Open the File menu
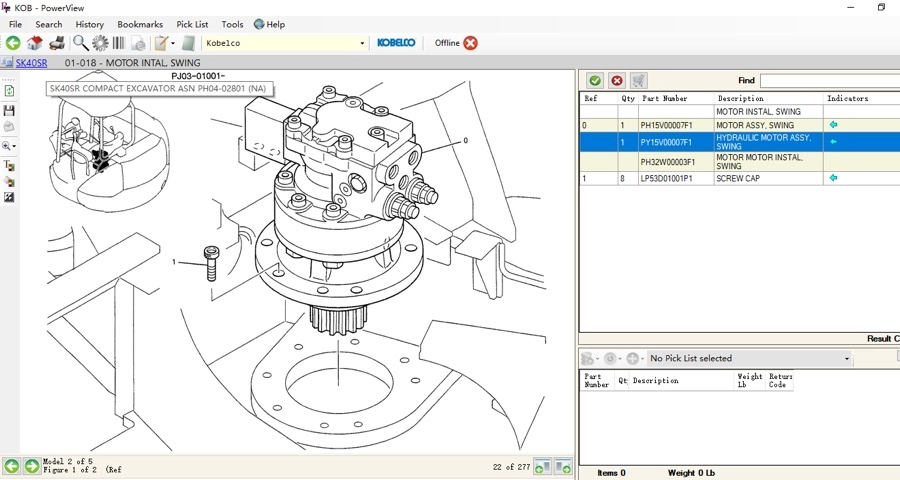 click(x=15, y=24)
